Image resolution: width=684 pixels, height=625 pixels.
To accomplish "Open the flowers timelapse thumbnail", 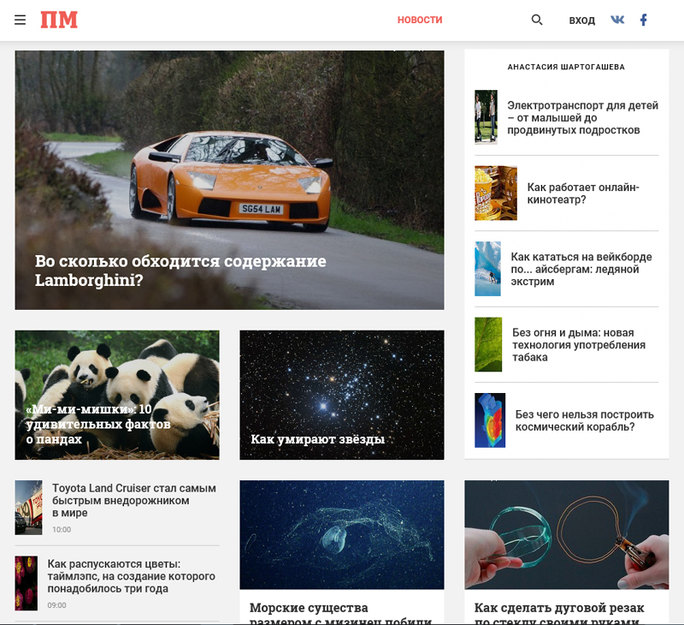I will click(x=26, y=583).
